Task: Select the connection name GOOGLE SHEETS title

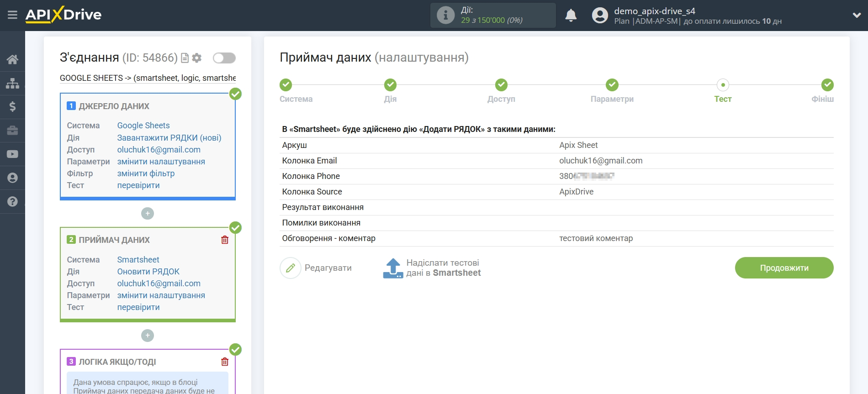Action: [x=148, y=78]
